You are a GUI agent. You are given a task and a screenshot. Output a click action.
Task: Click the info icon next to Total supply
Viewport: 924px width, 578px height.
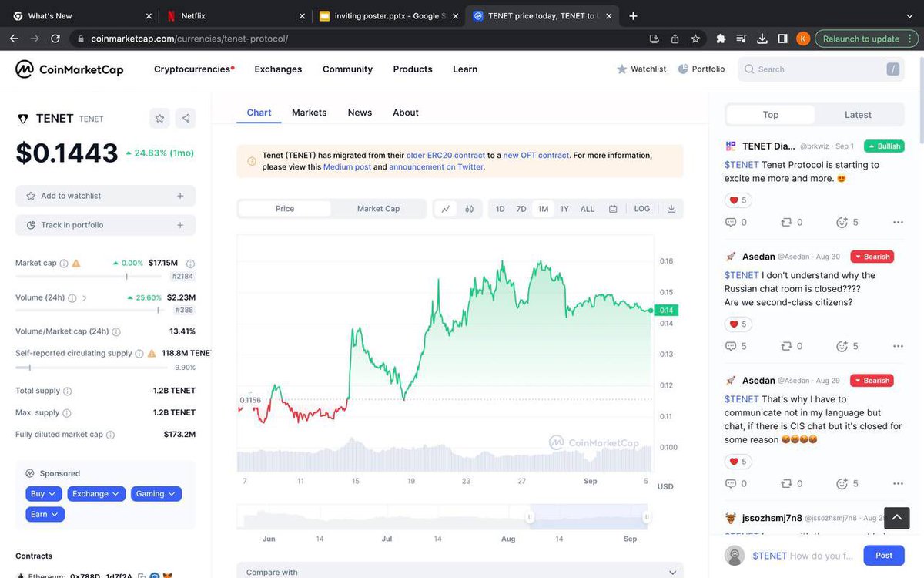pos(67,391)
